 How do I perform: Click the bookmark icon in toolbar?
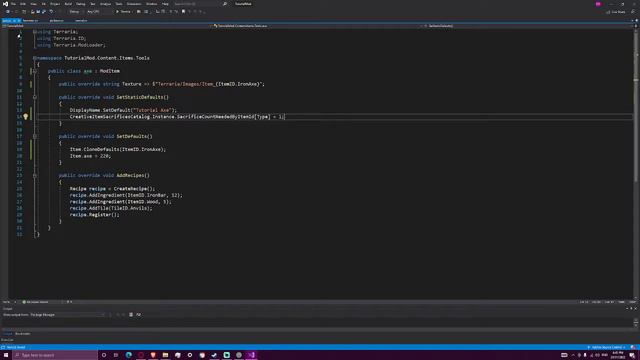pos(183,12)
